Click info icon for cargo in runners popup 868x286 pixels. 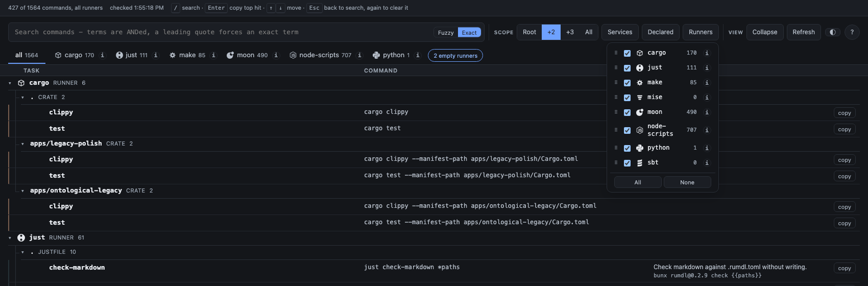tap(707, 53)
